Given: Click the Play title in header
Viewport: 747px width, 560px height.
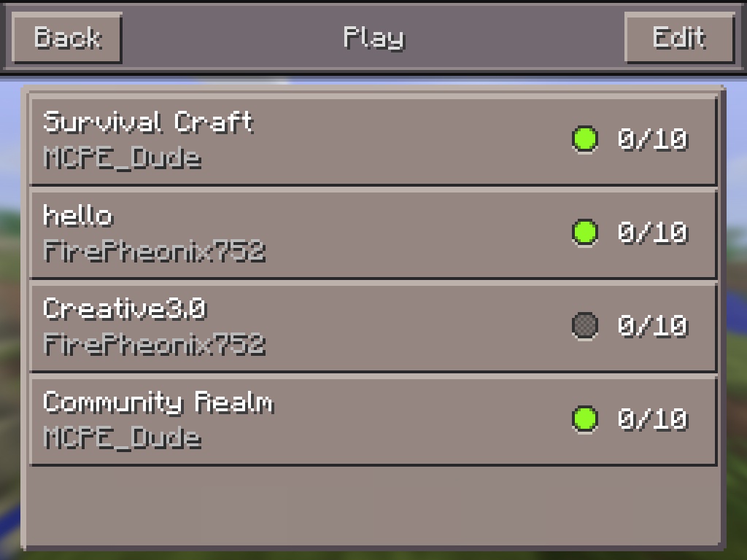Looking at the screenshot, I should [374, 38].
